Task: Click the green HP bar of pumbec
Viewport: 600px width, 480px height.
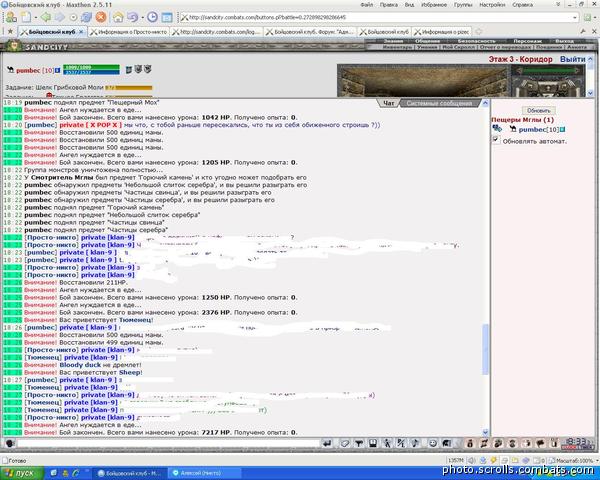Action: pyautogui.click(x=91, y=67)
